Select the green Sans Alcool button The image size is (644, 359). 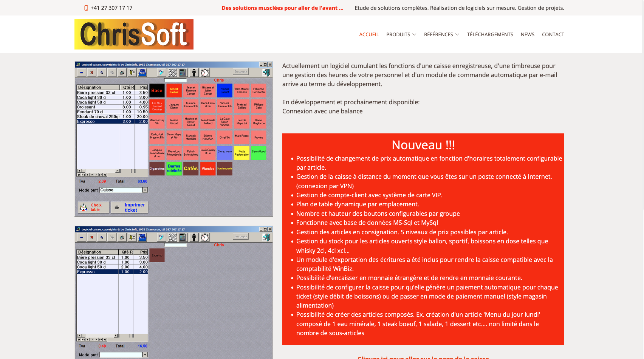259,153
